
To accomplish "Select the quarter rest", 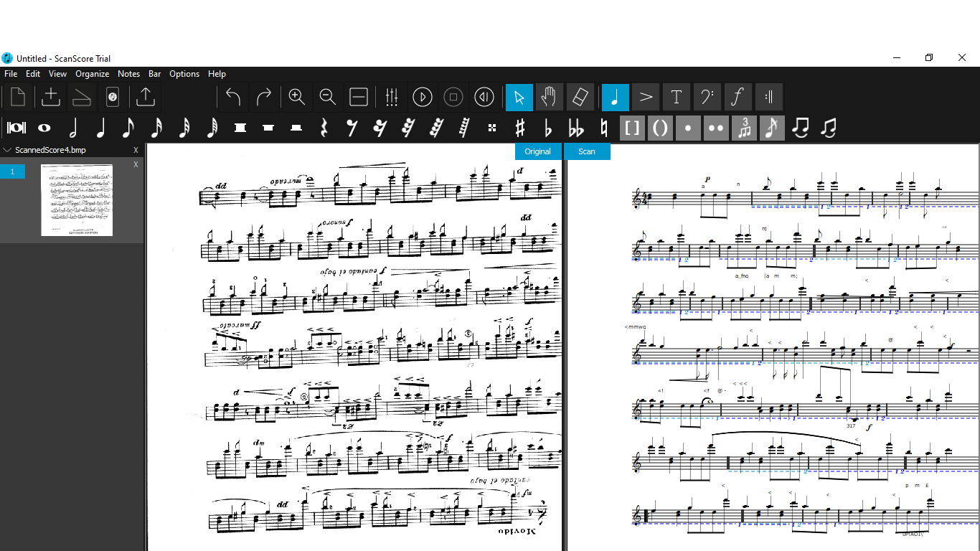I will [x=324, y=128].
